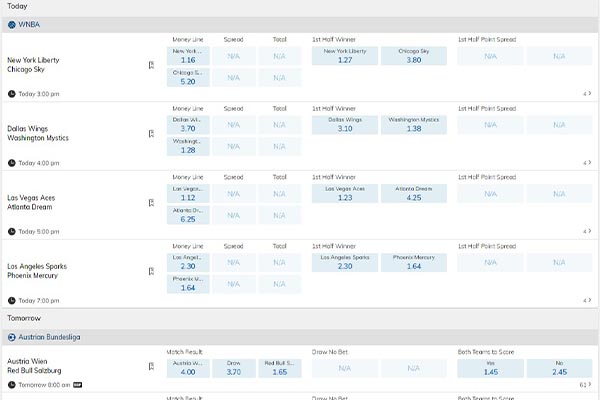
Task: Select Both Teams to Score Yes 1.45
Action: click(491, 368)
